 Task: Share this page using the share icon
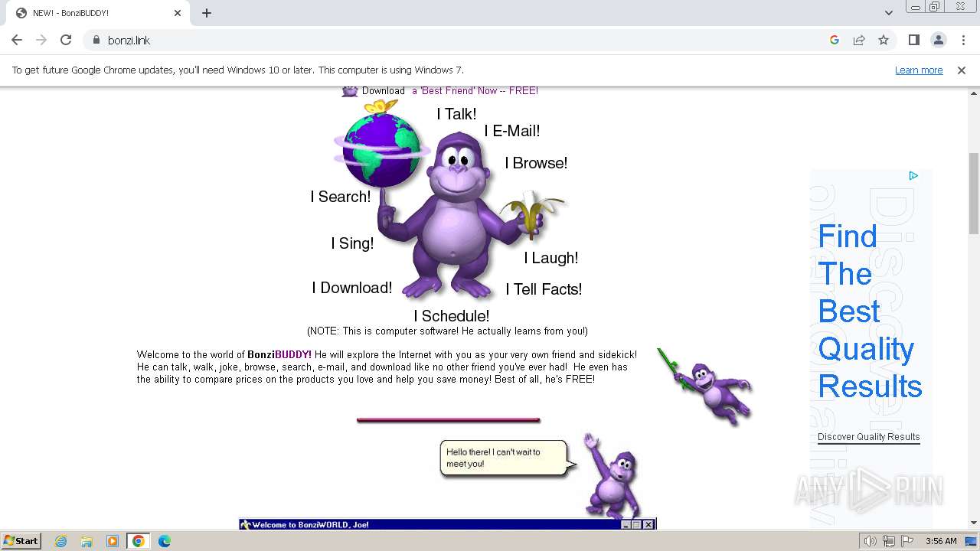(859, 40)
